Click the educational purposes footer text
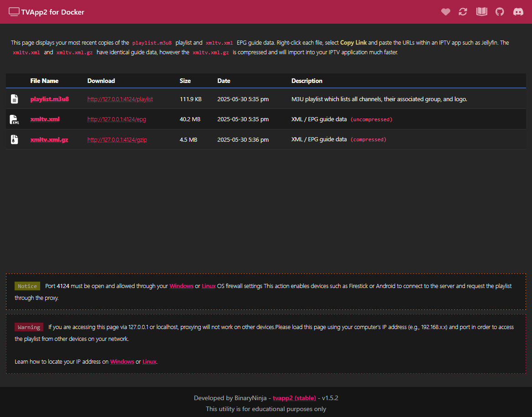The width and height of the screenshot is (532, 417). tap(266, 409)
